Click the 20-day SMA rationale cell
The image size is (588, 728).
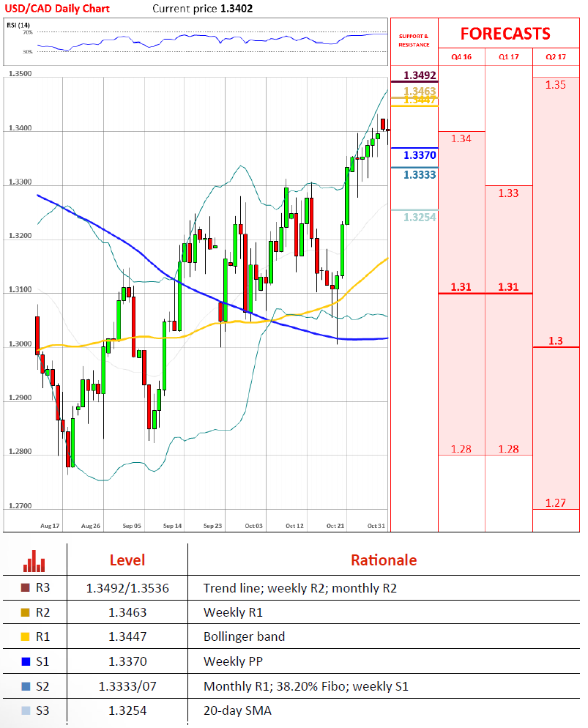pyautogui.click(x=237, y=710)
